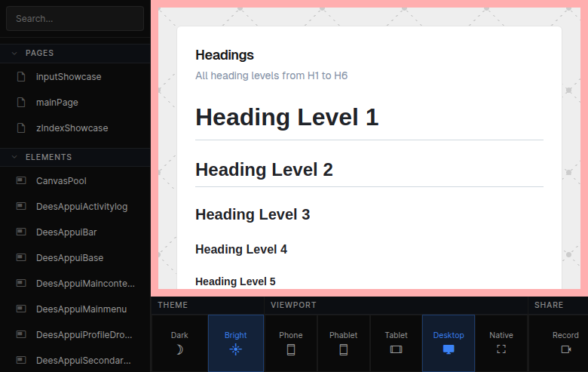Screen dimensions: 588x372
Task: Click the file icon next to inputShowcase
Action: (x=21, y=77)
